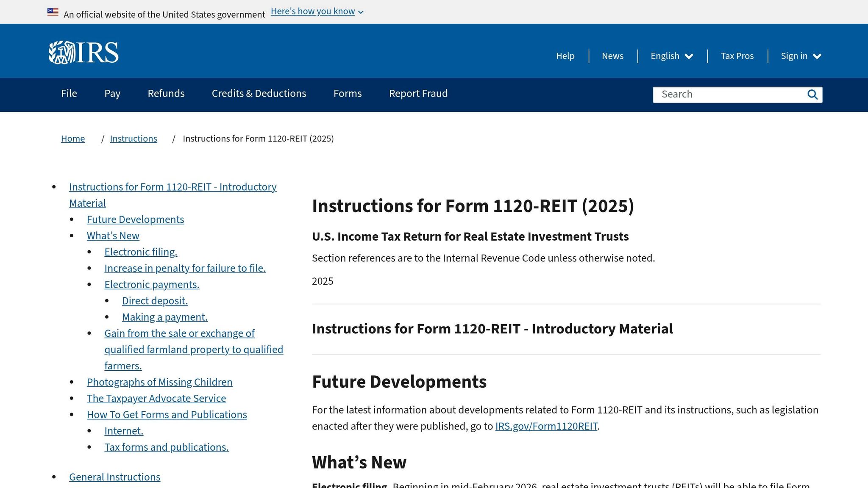
Task: Jump to What's New sidebar link
Action: click(113, 236)
